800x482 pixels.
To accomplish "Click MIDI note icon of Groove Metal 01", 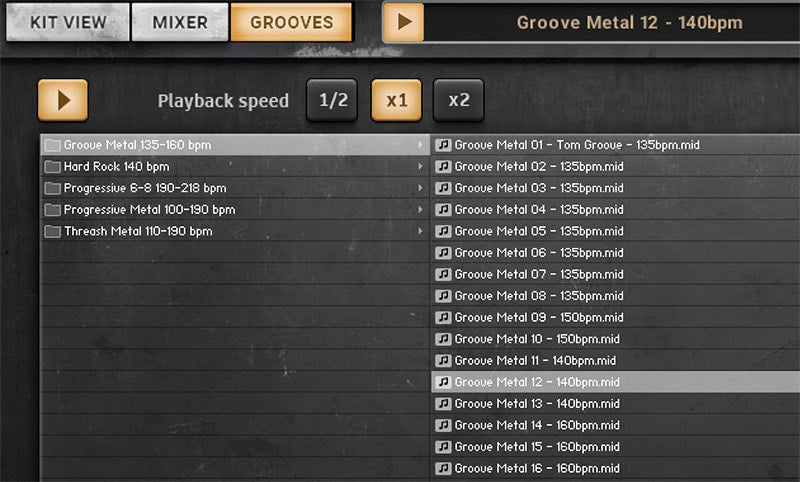I will point(443,145).
